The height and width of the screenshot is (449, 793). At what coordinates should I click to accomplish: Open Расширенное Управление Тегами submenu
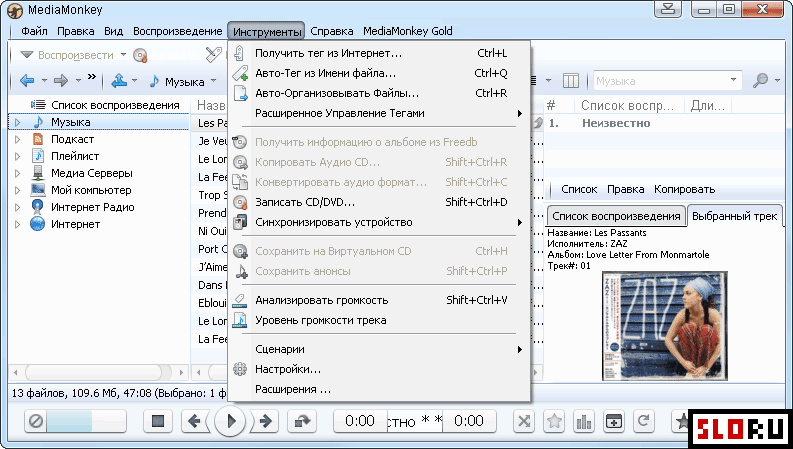pyautogui.click(x=379, y=113)
